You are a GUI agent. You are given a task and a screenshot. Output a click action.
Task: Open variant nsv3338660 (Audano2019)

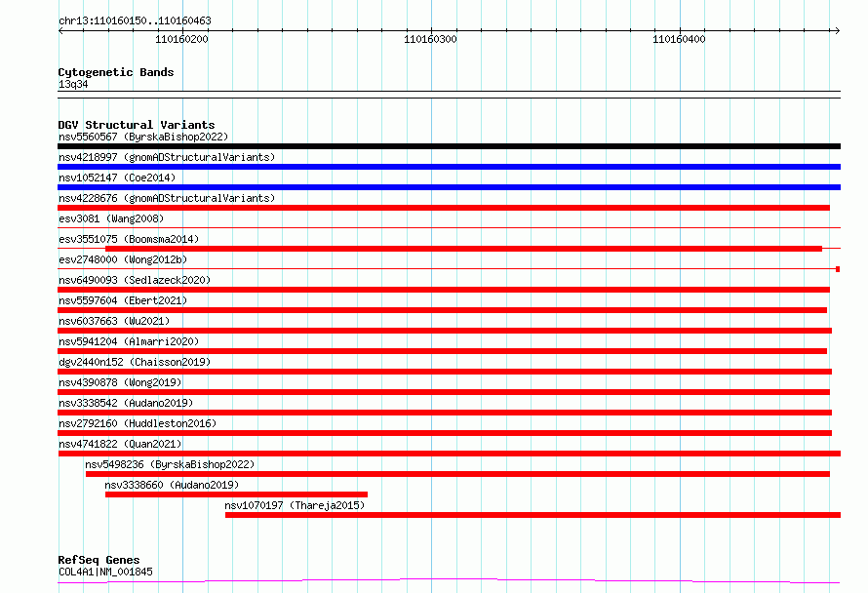coord(172,485)
